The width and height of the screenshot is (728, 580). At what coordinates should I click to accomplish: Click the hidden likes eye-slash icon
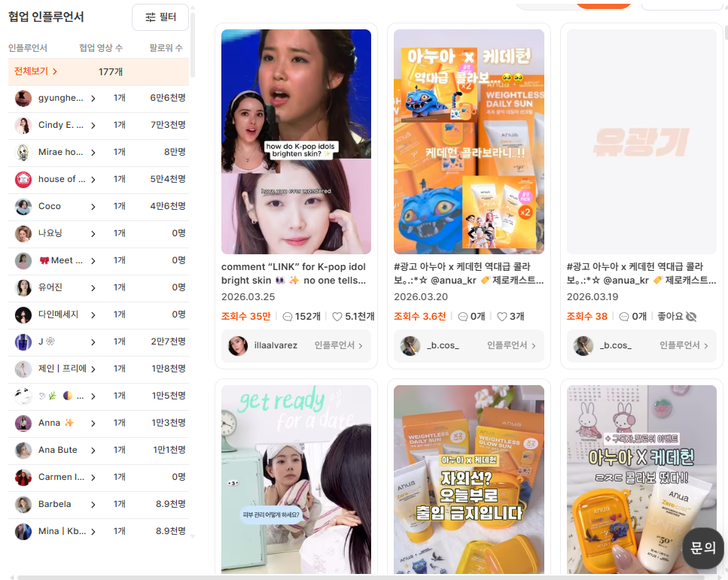tap(692, 316)
